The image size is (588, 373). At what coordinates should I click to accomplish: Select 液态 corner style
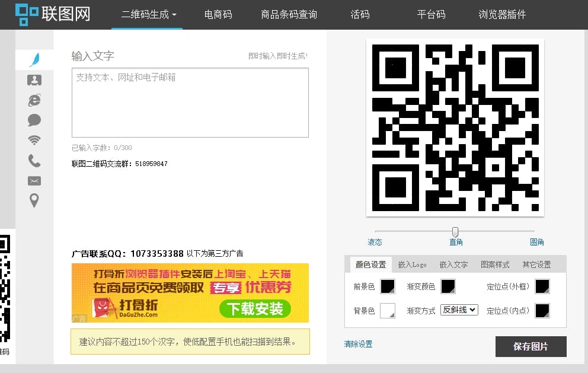(x=375, y=242)
